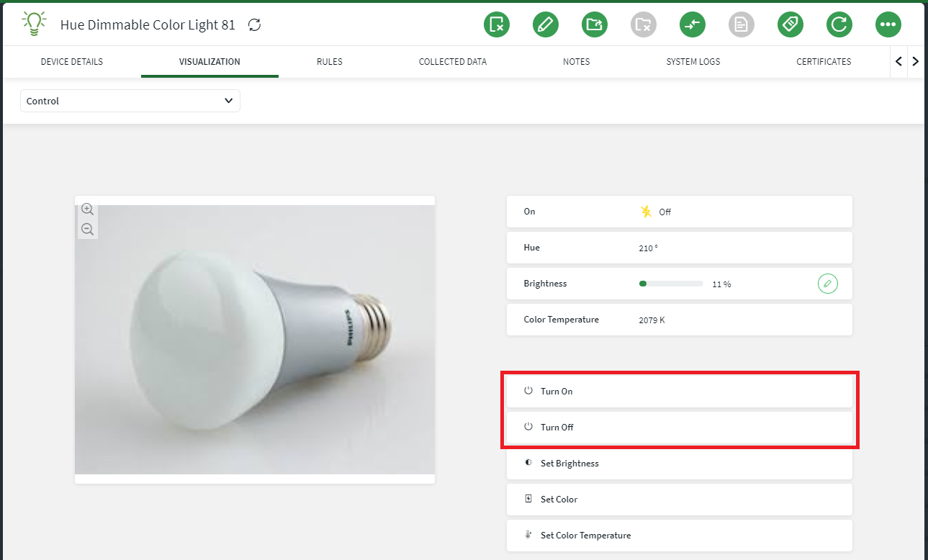Click the green circular reload button
The image size is (928, 560).
(839, 24)
